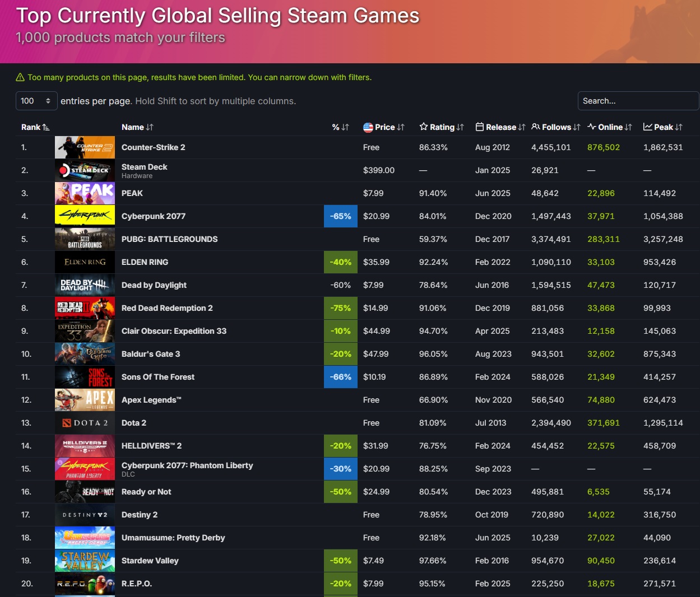This screenshot has height=597, width=700.
Task: Open the Counter-Strike 2 name link
Action: pyautogui.click(x=153, y=147)
